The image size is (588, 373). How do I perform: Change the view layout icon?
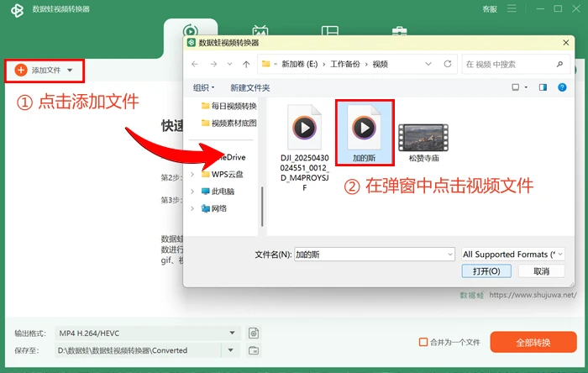pos(516,87)
